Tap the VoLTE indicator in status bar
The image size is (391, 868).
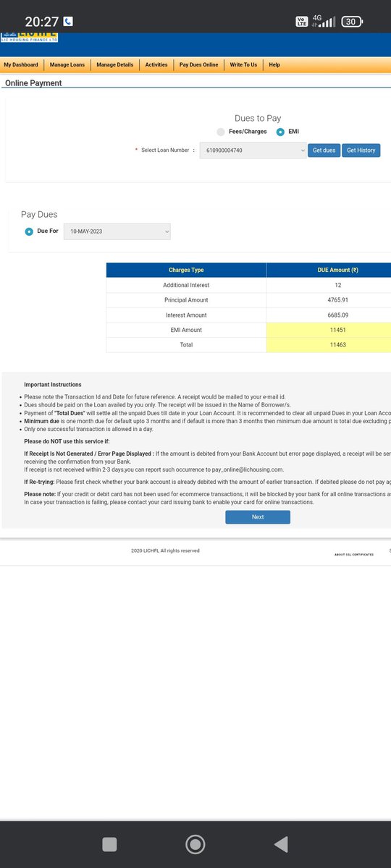coord(302,22)
